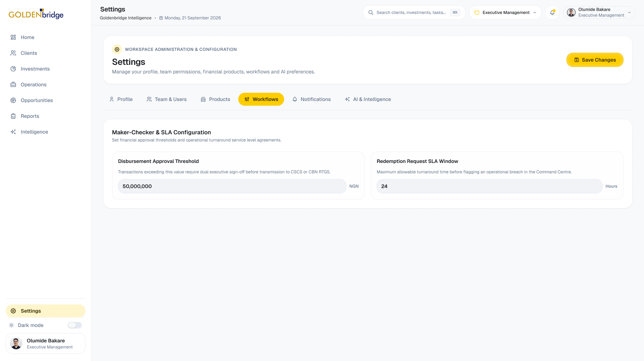Click the "Maker-Checker & SLA Configuration" heading
Screen dimensions: 644x361
coord(161,132)
